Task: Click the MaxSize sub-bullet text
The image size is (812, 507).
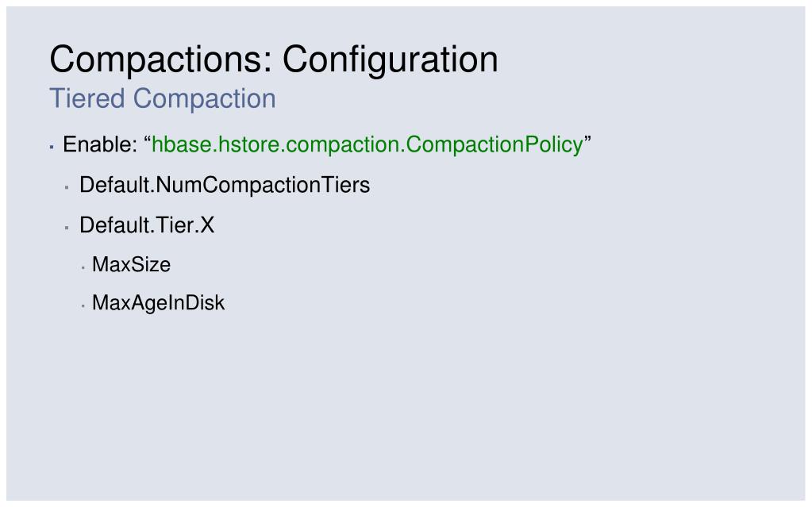Action: (131, 265)
